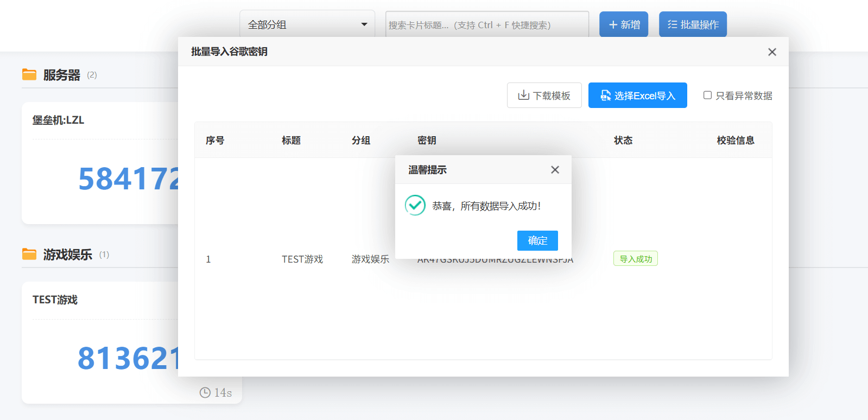
Task: Click the list icon on 批量操作
Action: coord(672,24)
